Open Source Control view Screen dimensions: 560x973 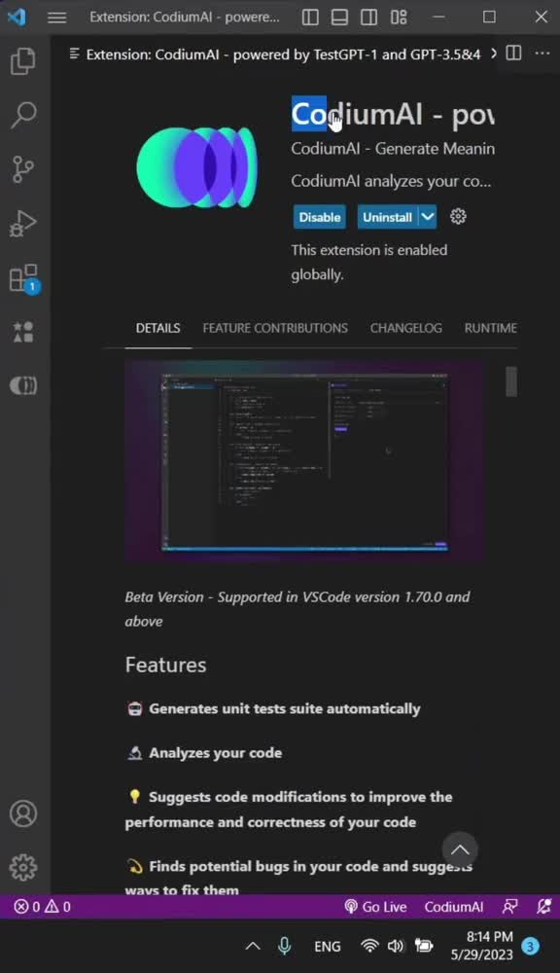click(23, 168)
